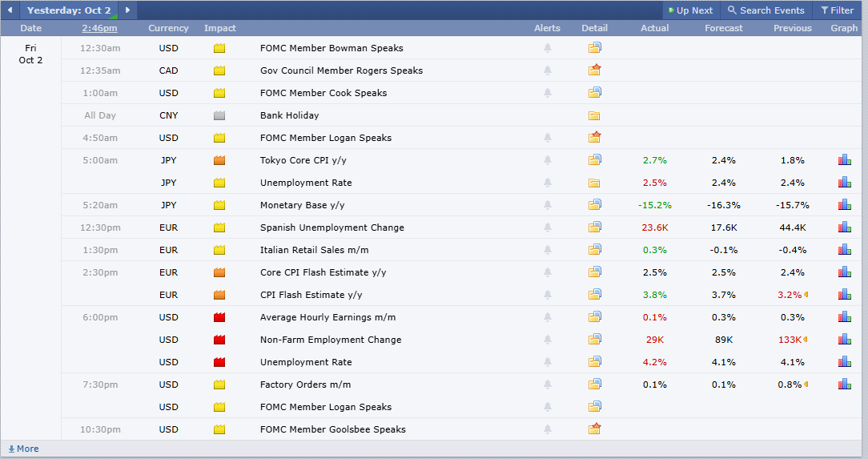Open graph icon for Spanish Unemployment Change
Image resolution: width=868 pixels, height=459 pixels.
click(844, 227)
